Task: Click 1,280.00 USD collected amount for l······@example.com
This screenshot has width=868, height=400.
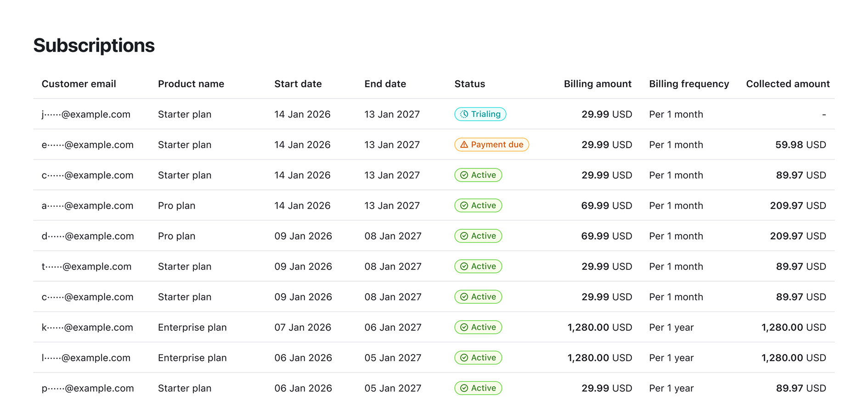Action: (x=794, y=358)
